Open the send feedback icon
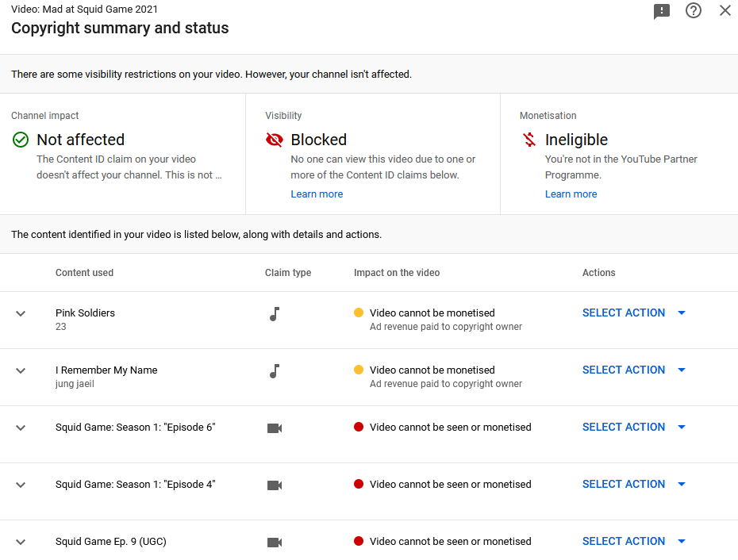738x560 pixels. click(x=661, y=11)
